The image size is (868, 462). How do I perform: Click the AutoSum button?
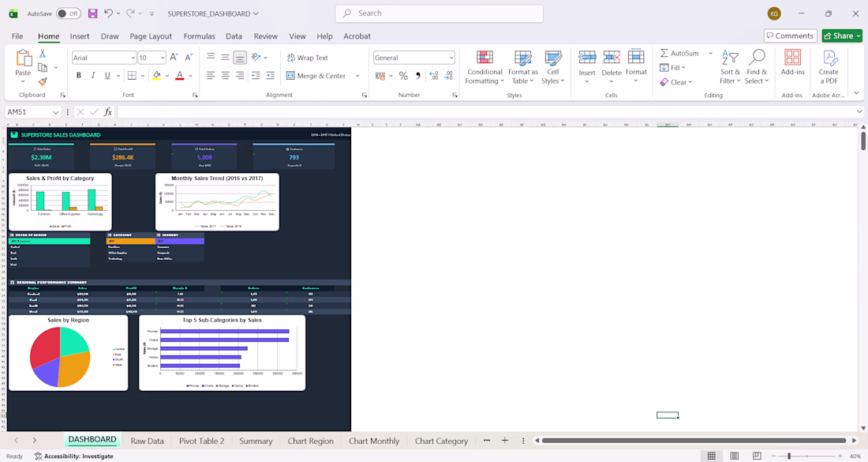pyautogui.click(x=679, y=53)
